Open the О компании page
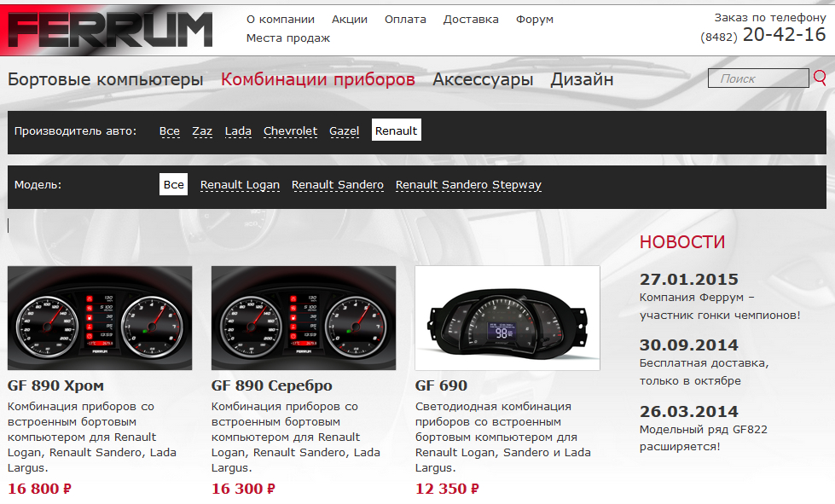This screenshot has width=835, height=504. click(x=280, y=19)
